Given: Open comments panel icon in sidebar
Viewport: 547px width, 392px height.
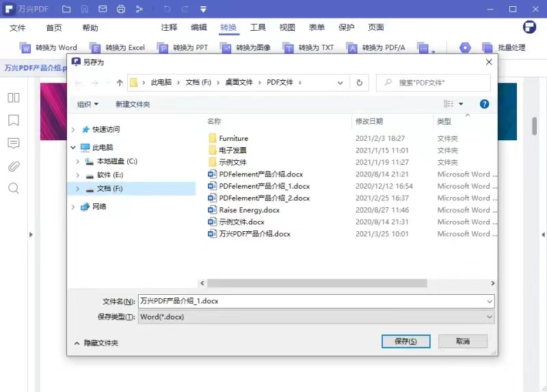Looking at the screenshot, I should pos(14,143).
